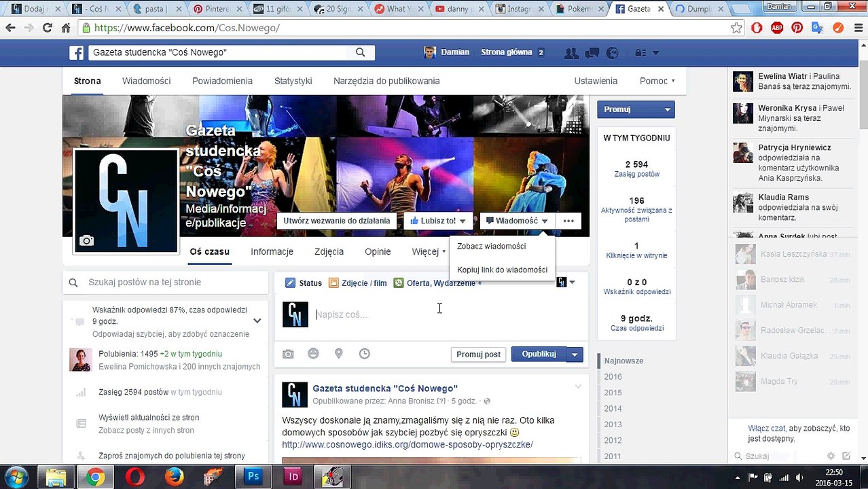This screenshot has height=489, width=868.
Task: Click AdBlock Plus extension icon
Action: coord(777,28)
